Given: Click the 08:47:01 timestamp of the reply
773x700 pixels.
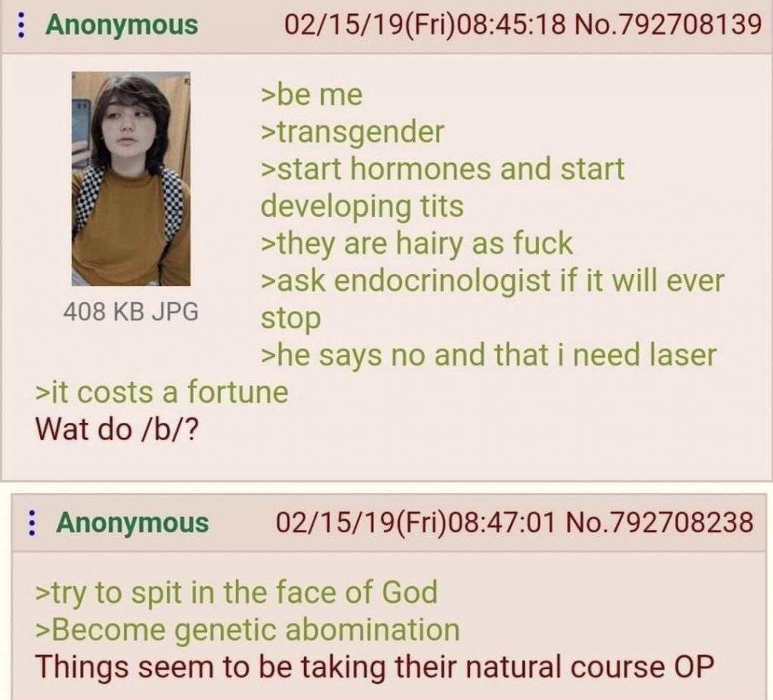Looking at the screenshot, I should pyautogui.click(x=502, y=523).
